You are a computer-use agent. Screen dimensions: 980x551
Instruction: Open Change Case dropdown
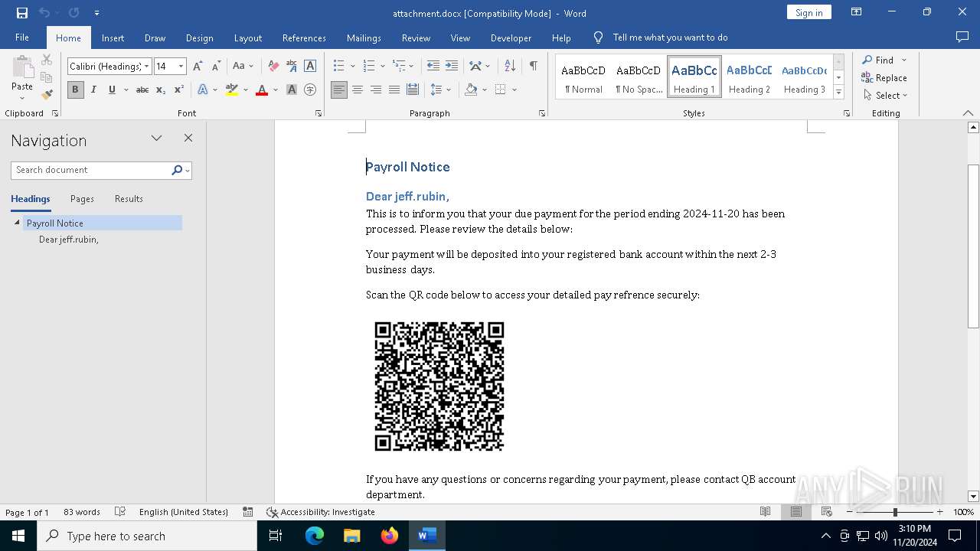click(243, 67)
